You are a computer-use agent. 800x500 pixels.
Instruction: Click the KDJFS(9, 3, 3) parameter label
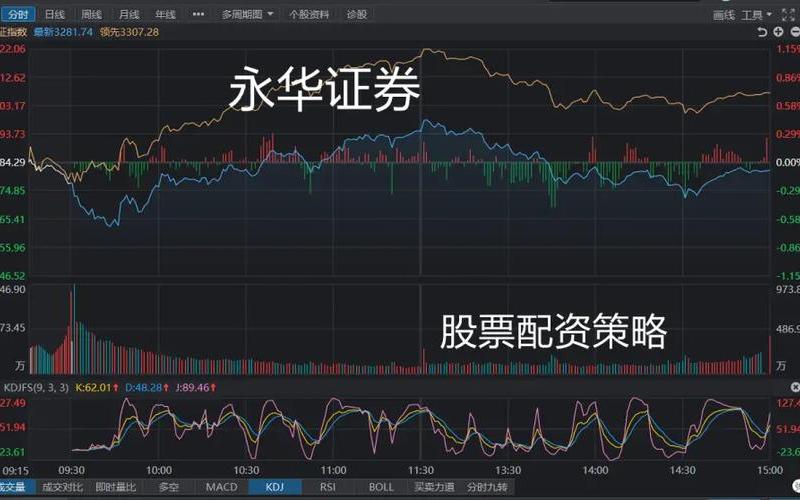36,388
